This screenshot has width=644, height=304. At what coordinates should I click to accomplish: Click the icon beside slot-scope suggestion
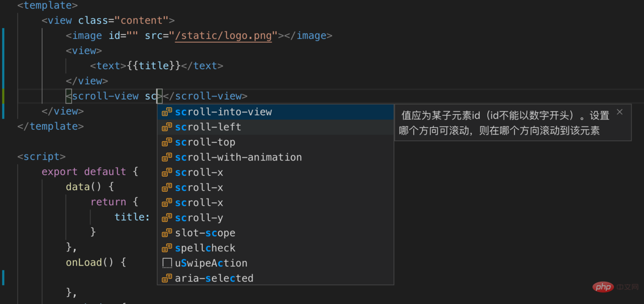167,233
